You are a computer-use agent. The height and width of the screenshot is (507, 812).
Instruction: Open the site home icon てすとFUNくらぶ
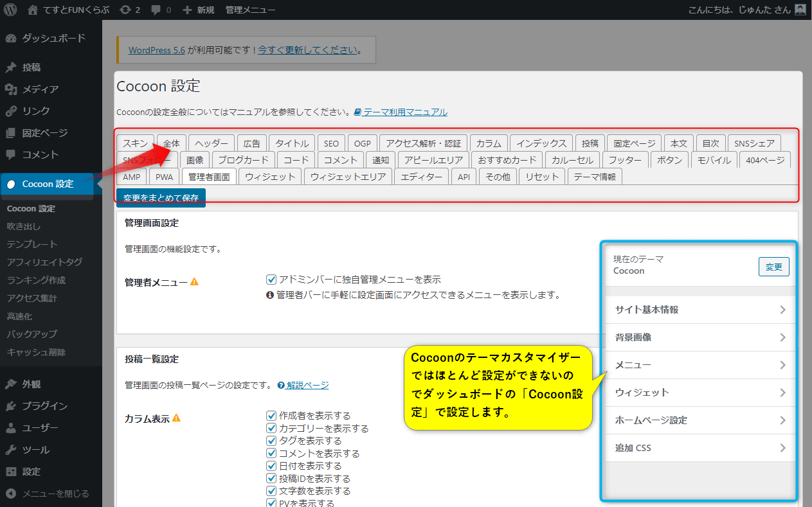[68, 10]
